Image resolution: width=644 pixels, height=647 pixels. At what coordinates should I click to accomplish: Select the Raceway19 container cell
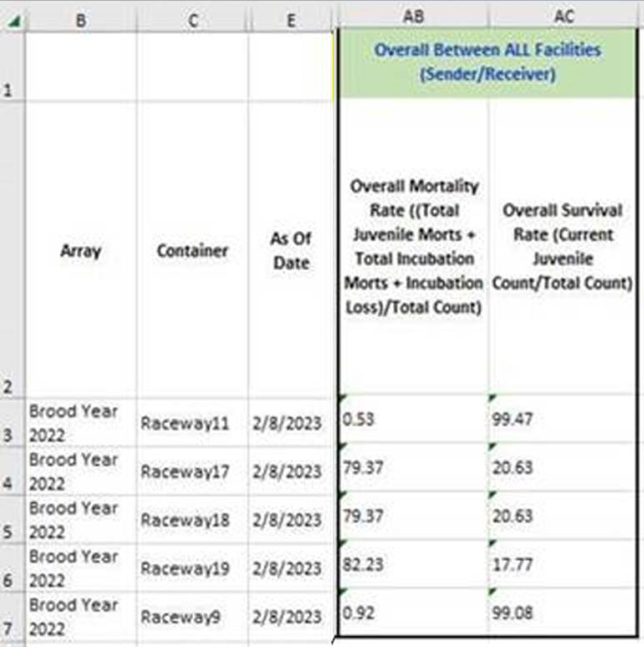point(192,569)
